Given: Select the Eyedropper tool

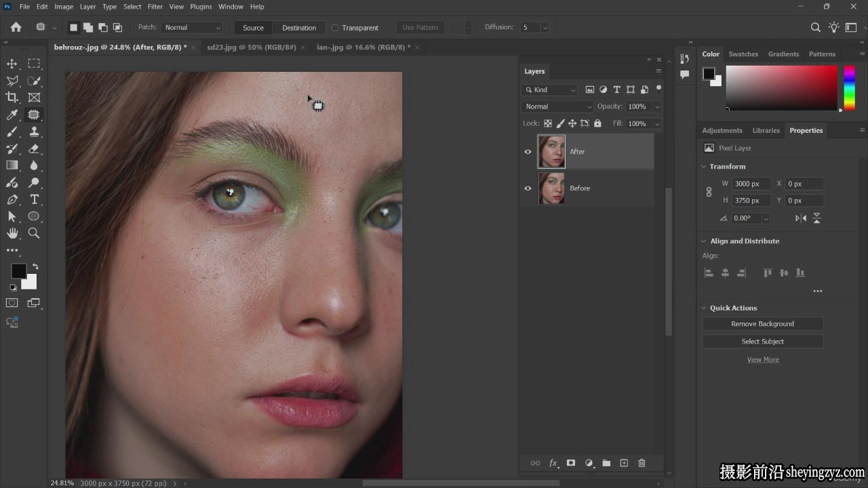Looking at the screenshot, I should coord(12,115).
